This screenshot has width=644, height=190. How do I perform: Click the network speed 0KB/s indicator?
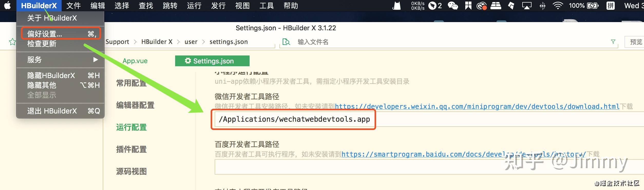(x=418, y=6)
